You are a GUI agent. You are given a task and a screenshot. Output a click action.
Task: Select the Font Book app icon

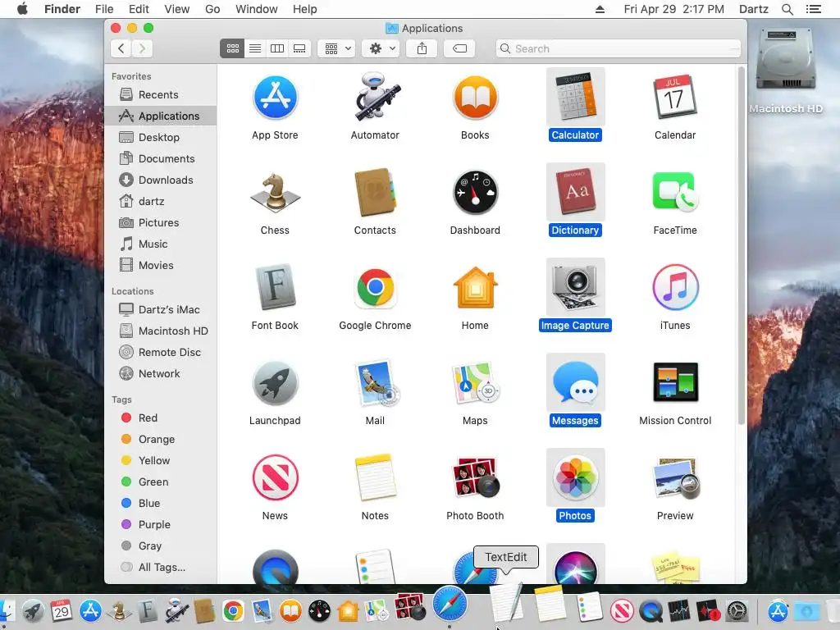tap(275, 288)
